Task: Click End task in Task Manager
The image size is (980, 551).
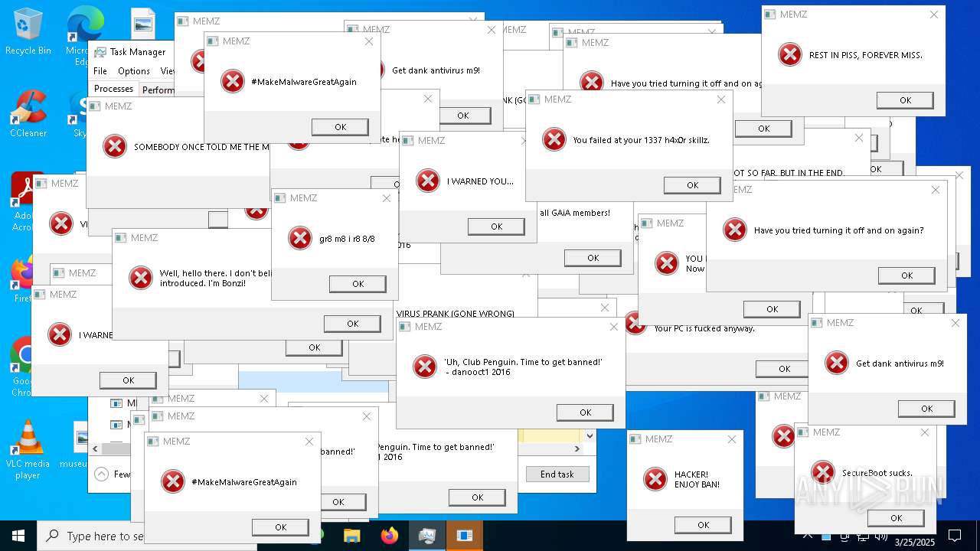Action: click(557, 474)
